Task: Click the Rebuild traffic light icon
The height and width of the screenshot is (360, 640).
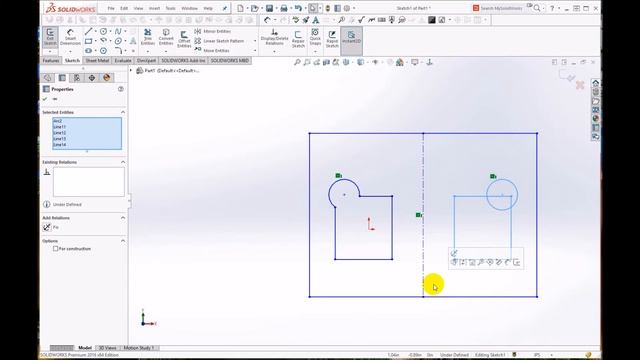Action: pyautogui.click(x=328, y=8)
